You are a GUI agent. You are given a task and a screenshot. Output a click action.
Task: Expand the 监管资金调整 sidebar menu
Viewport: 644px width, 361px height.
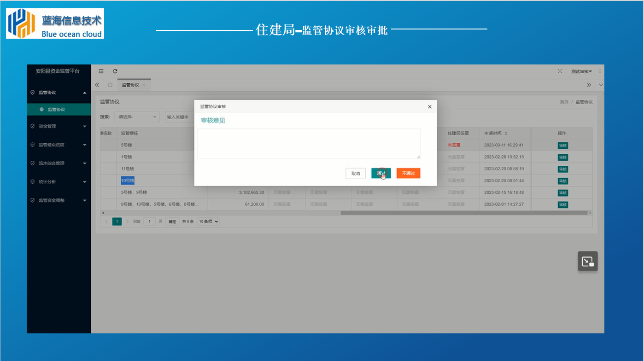pos(59,200)
